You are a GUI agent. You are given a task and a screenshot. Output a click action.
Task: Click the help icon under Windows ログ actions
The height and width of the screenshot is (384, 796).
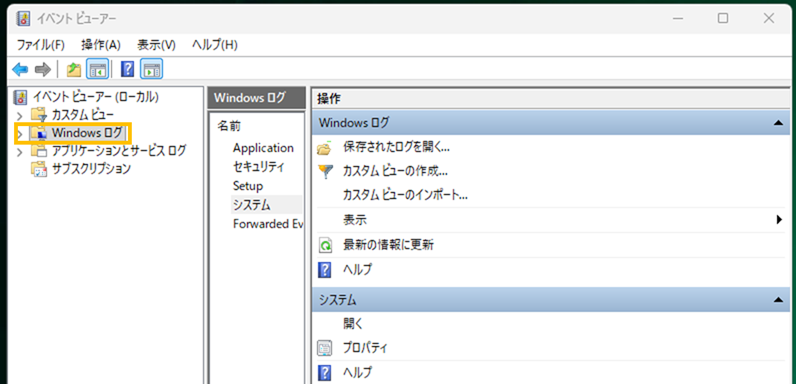point(324,270)
